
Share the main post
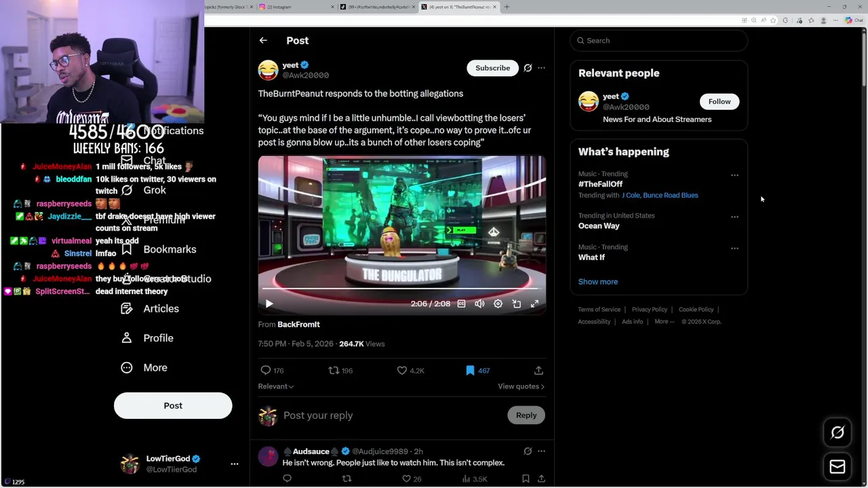coord(538,371)
